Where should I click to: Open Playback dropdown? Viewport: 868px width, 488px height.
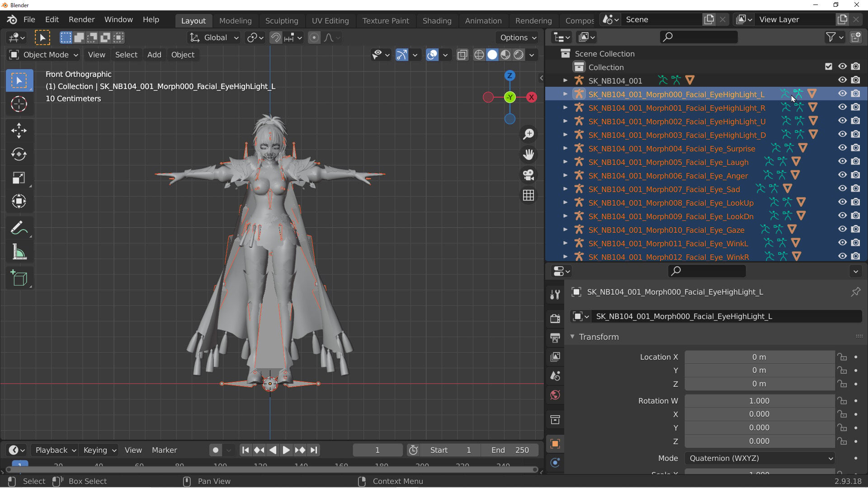click(x=55, y=450)
